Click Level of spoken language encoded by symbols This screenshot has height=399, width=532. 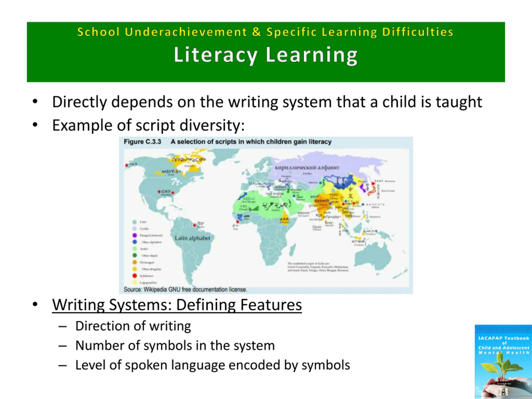pos(213,365)
